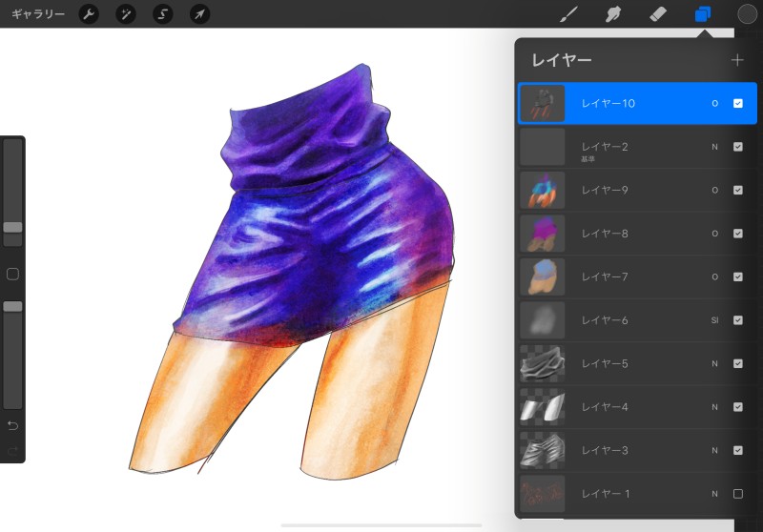Hide レイヤー2 using its checkbox
The width and height of the screenshot is (763, 532).
coord(737,147)
